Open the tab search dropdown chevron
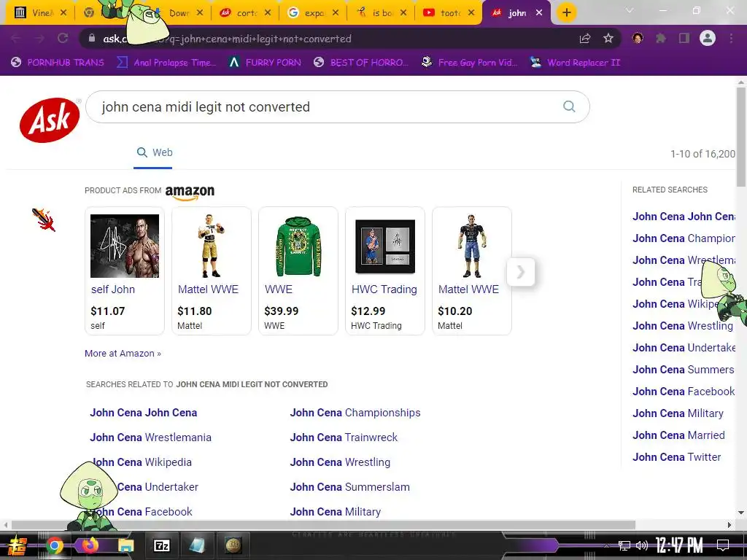Viewport: 747px width, 560px height. 630,10
